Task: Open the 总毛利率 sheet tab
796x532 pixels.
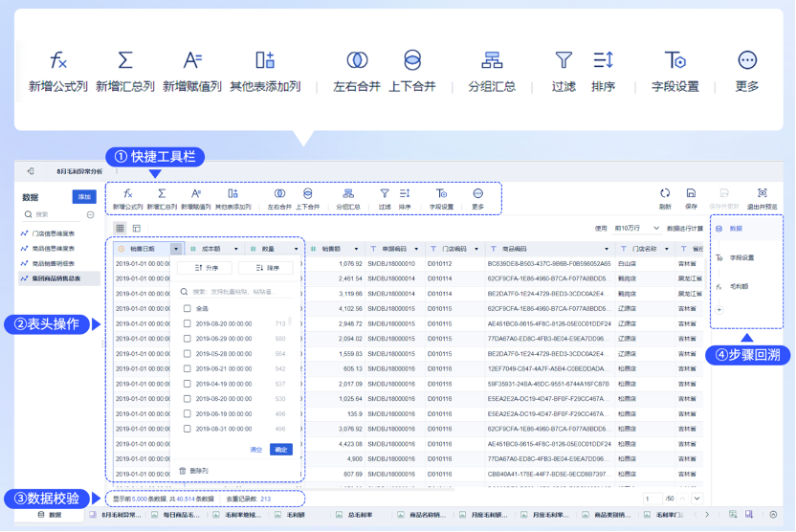Action: pos(355,515)
